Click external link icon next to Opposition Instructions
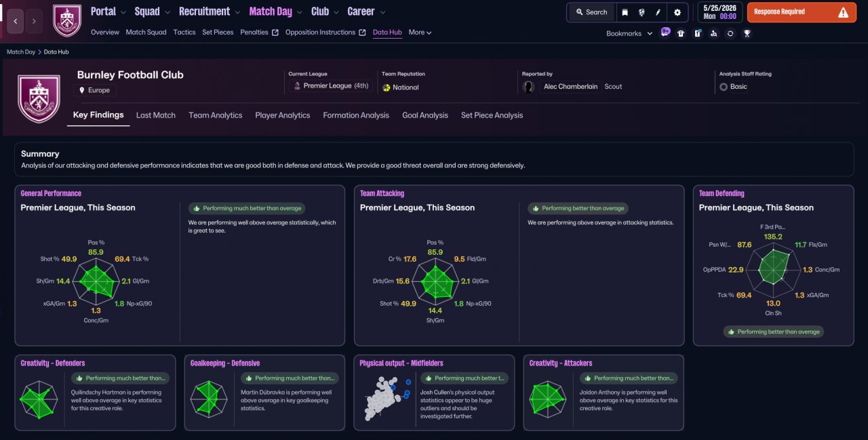868x440 pixels. pyautogui.click(x=362, y=33)
